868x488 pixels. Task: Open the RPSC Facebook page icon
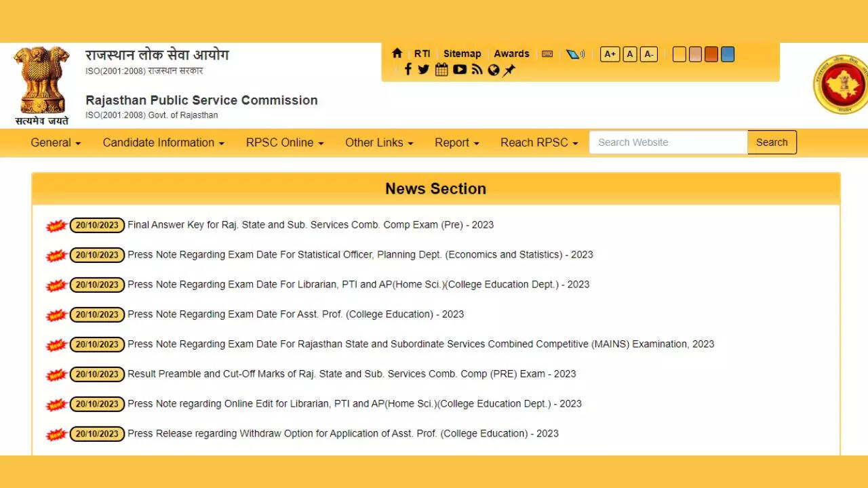click(408, 69)
